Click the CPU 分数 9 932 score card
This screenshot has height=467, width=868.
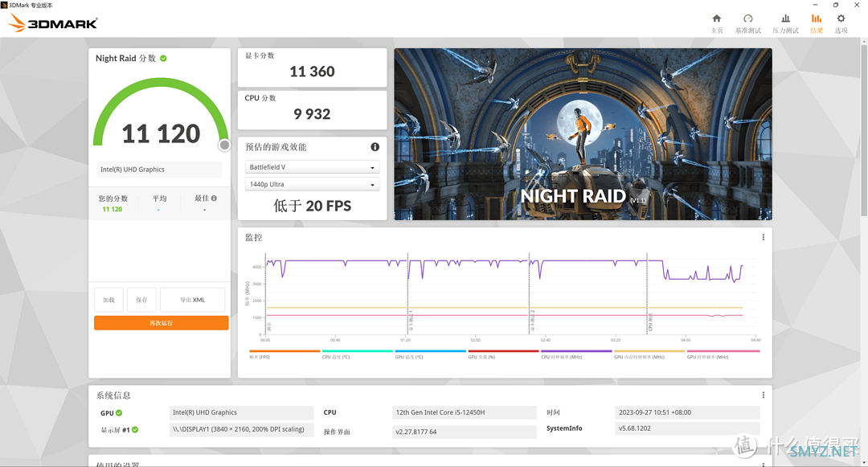[x=312, y=110]
